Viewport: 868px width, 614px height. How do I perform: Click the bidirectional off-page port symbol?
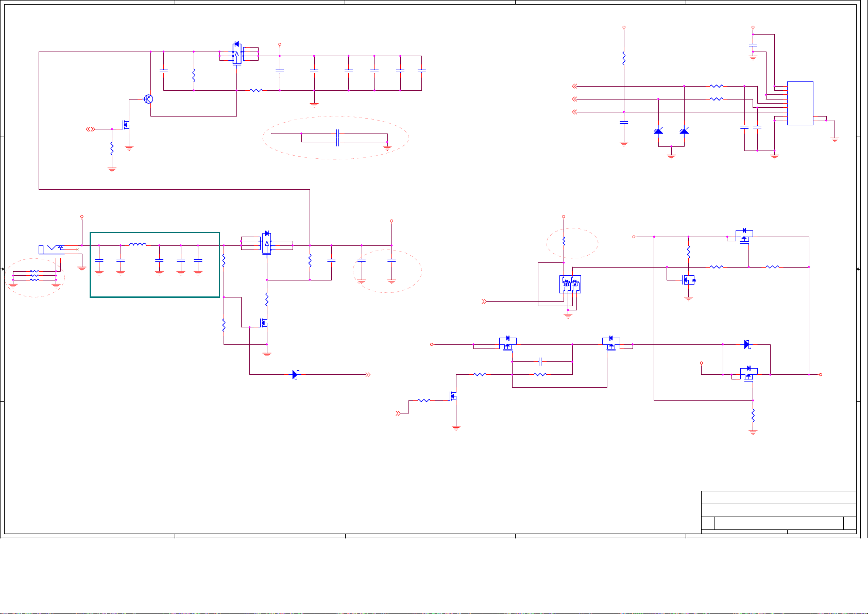point(90,129)
